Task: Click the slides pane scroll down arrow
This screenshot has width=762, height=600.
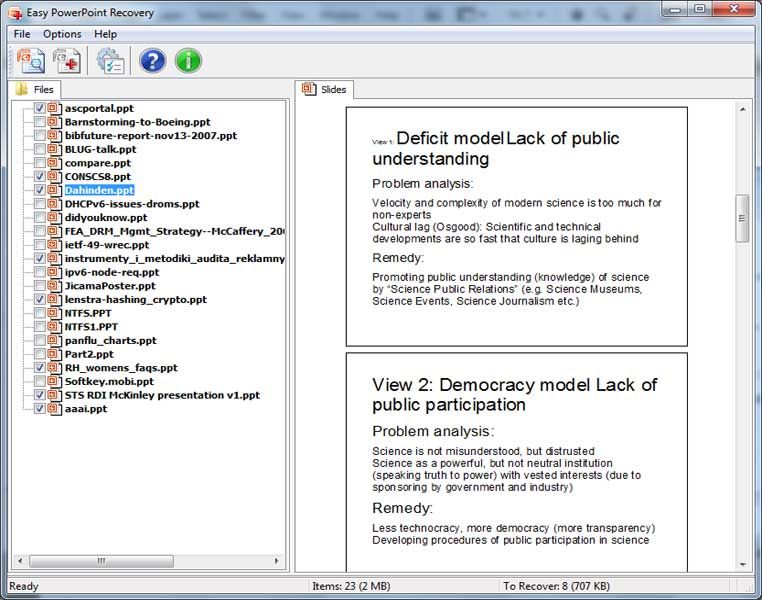Action: (x=743, y=565)
